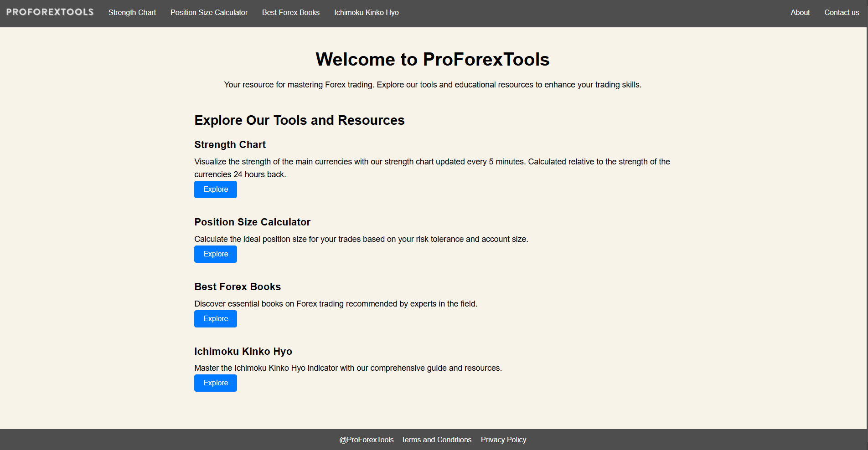
Task: Go to Best Forex Books in the top navigation
Action: (x=291, y=13)
